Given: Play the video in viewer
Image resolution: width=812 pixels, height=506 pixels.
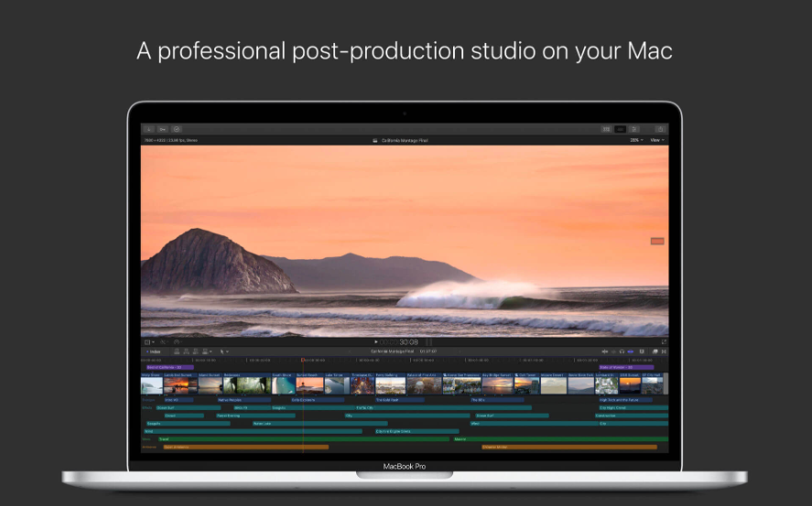Looking at the screenshot, I should pyautogui.click(x=376, y=342).
